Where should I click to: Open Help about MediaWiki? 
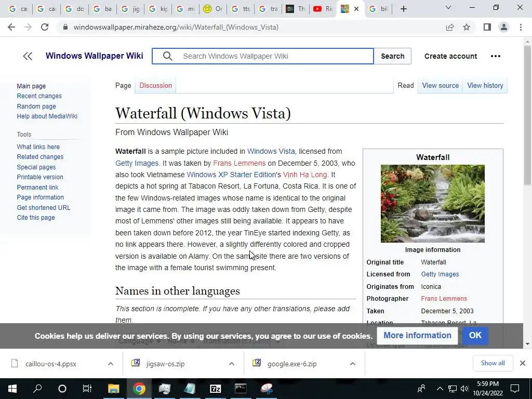click(x=47, y=116)
